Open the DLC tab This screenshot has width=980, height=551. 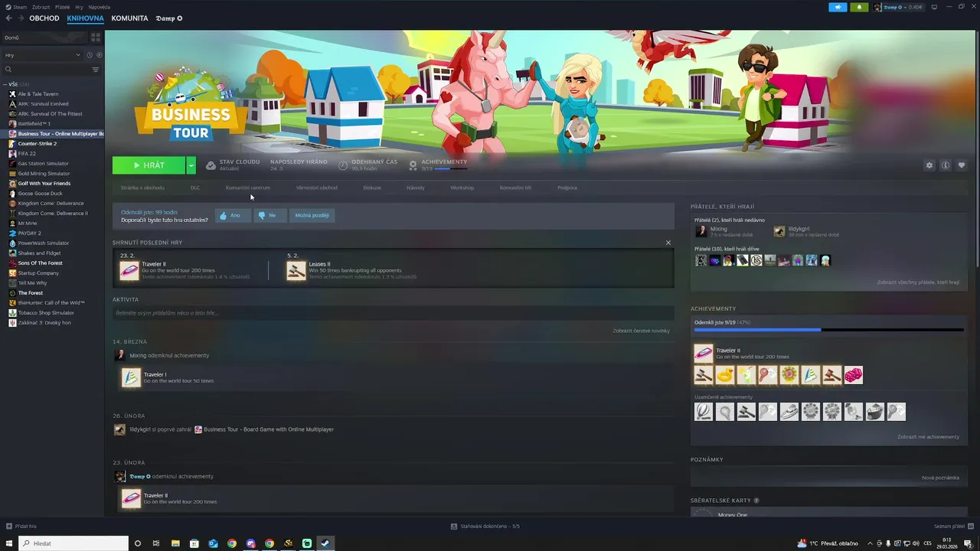coord(195,187)
